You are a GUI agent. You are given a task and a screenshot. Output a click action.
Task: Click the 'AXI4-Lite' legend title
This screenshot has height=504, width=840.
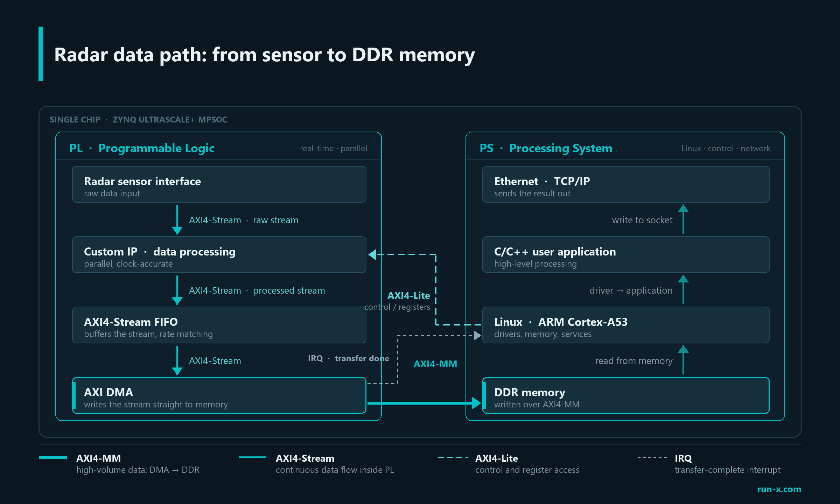tap(497, 458)
